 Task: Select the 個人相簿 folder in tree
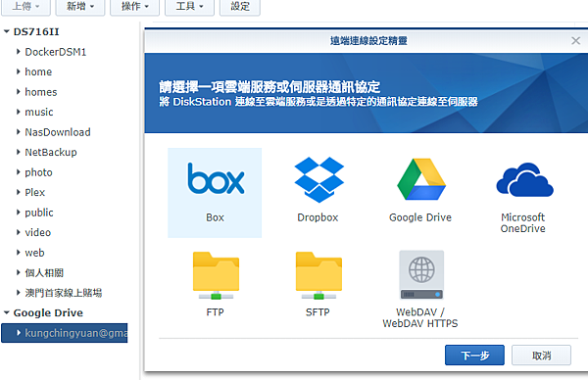pos(44,273)
